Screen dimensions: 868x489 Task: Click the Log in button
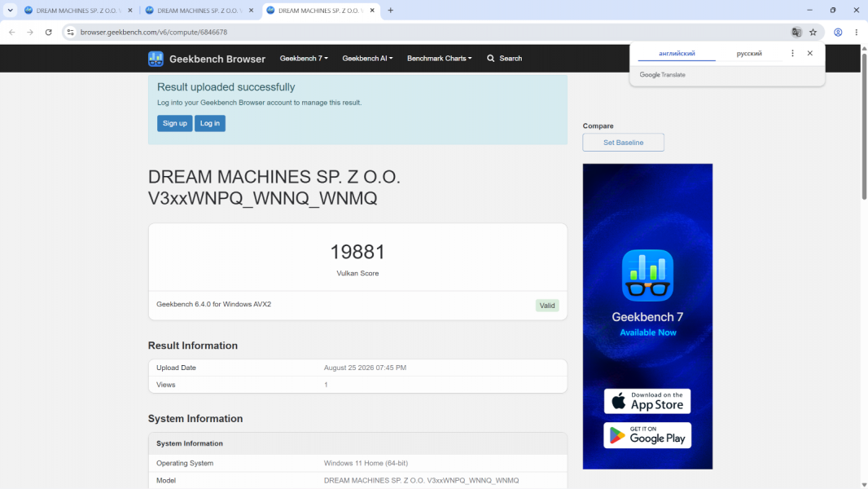(x=210, y=123)
